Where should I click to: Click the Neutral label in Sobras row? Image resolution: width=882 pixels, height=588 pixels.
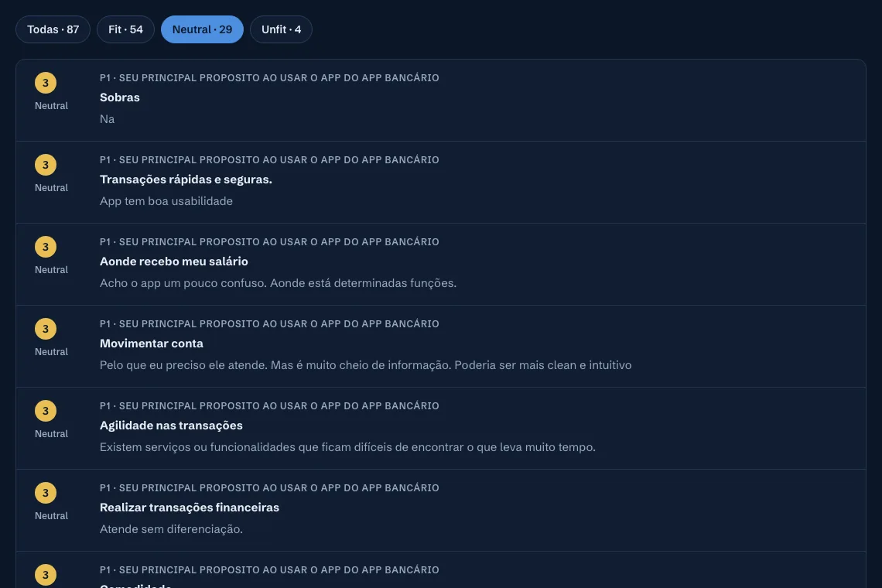coord(51,106)
